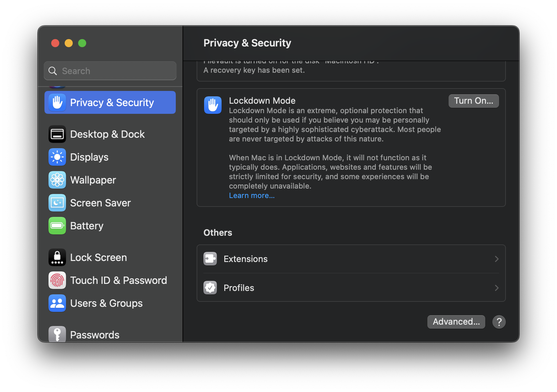Select the Battery icon in the sidebar
Viewport: 557px width, 392px height.
click(57, 225)
